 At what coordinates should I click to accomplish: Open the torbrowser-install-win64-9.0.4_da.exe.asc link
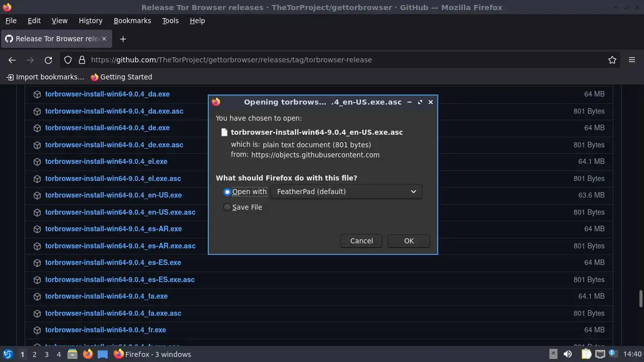pos(114,111)
